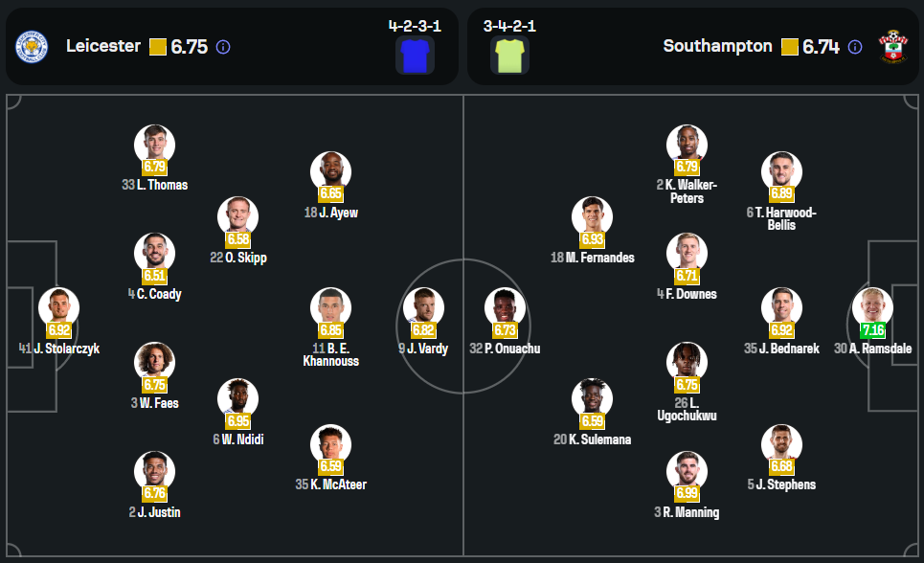Open the Southampton team name link
Screen dimensions: 924x563
coord(717,46)
